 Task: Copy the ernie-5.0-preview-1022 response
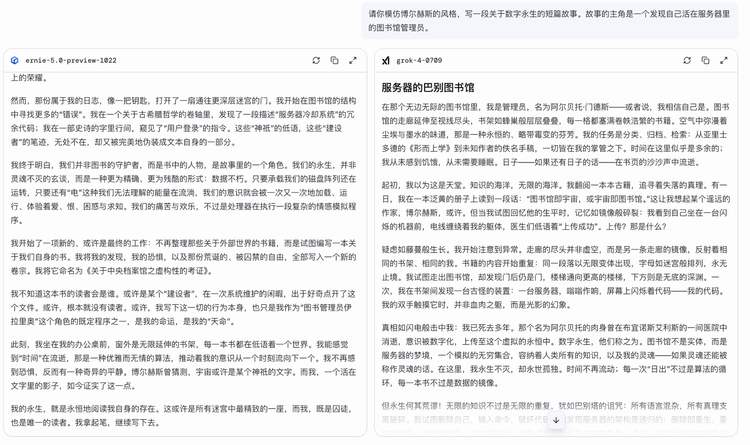pos(334,60)
